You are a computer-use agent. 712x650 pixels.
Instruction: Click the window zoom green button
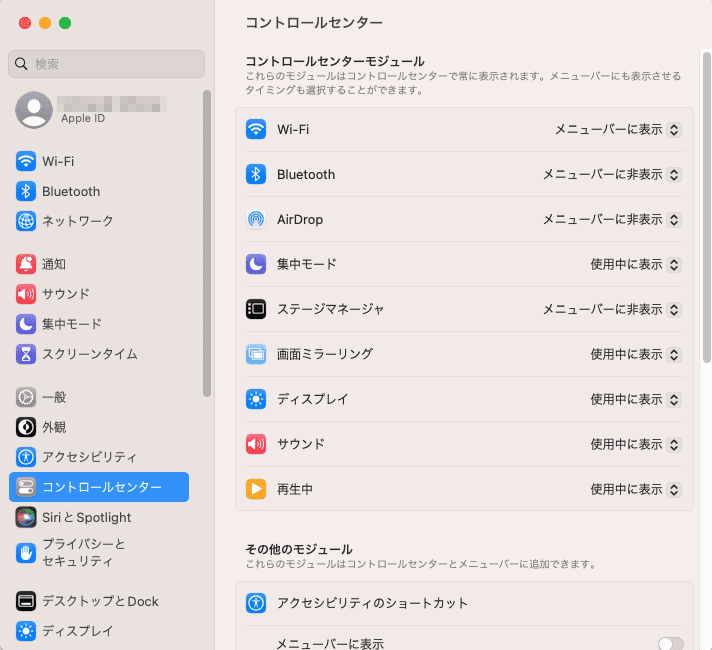pos(65,23)
